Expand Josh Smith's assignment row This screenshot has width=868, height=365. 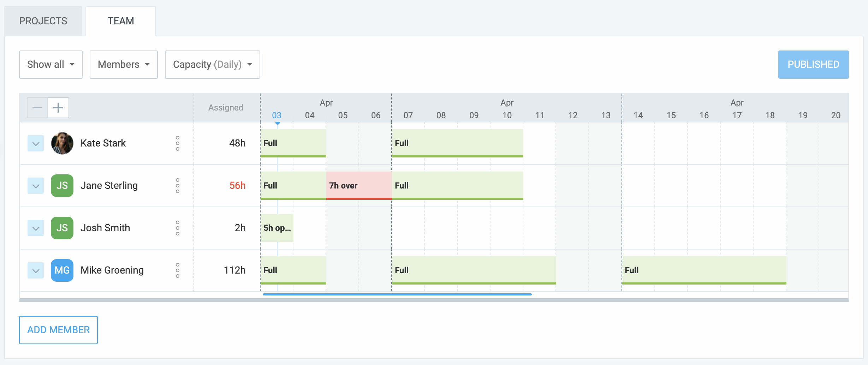35,228
